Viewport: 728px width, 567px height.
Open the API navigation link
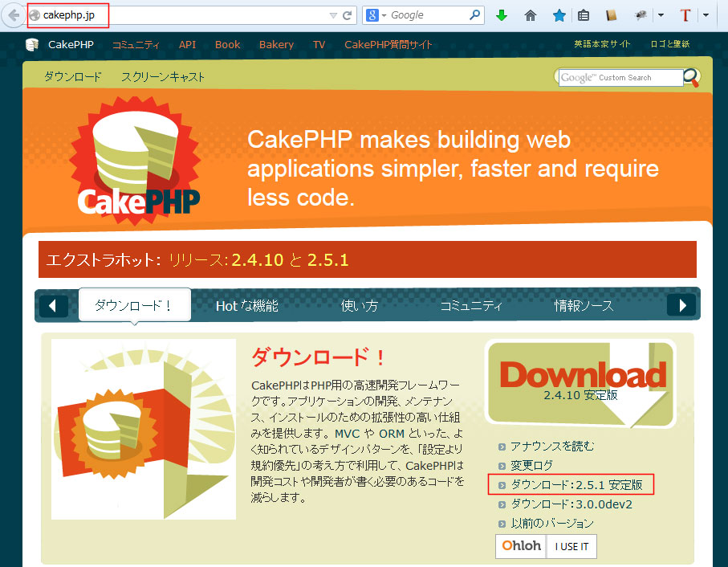pyautogui.click(x=187, y=45)
